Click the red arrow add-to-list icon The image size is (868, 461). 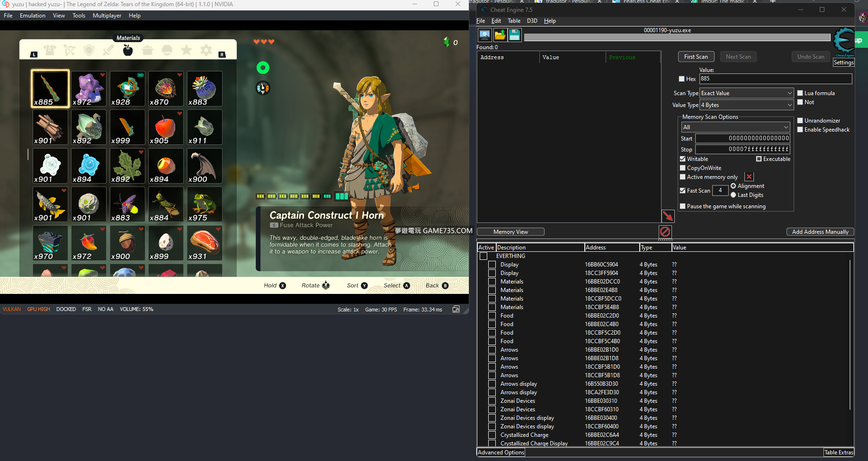(x=668, y=216)
